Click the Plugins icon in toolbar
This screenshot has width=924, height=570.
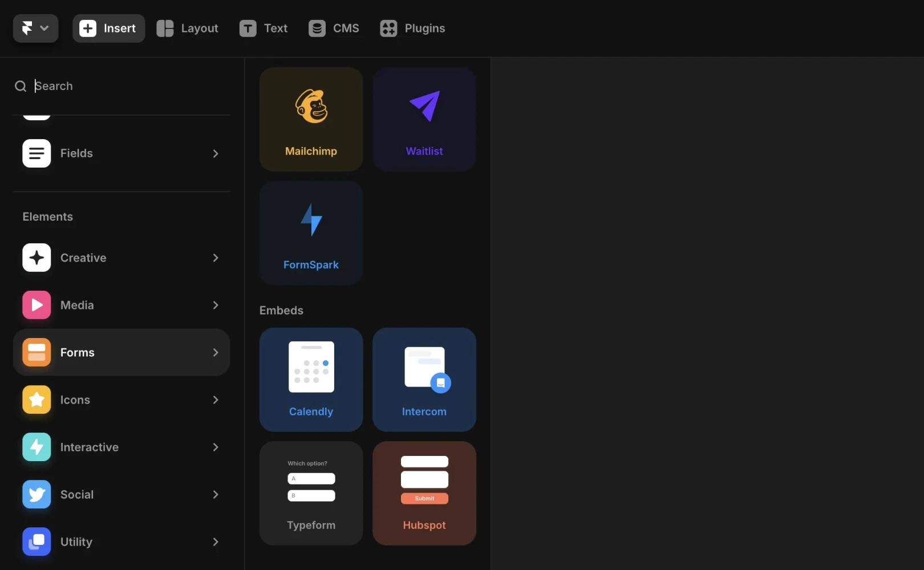388,28
